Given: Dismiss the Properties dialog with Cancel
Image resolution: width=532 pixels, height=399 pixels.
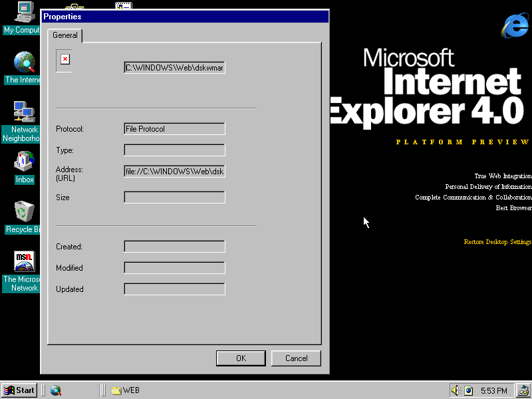Looking at the screenshot, I should [296, 358].
